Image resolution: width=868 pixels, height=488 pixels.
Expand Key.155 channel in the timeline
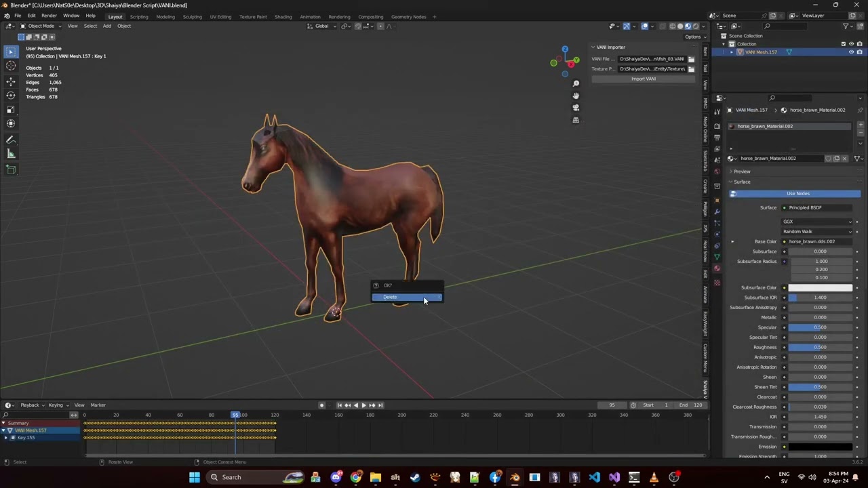click(x=5, y=438)
